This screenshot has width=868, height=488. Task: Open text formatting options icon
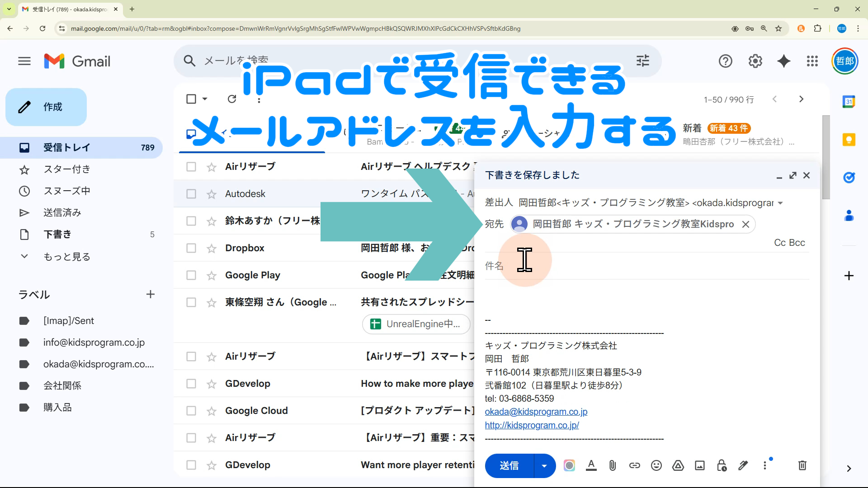[x=591, y=465]
